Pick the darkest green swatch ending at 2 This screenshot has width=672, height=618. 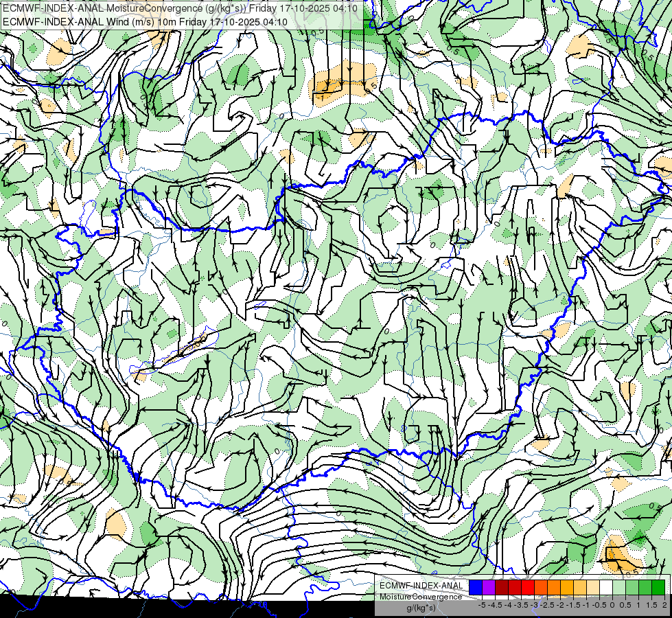[x=658, y=587]
